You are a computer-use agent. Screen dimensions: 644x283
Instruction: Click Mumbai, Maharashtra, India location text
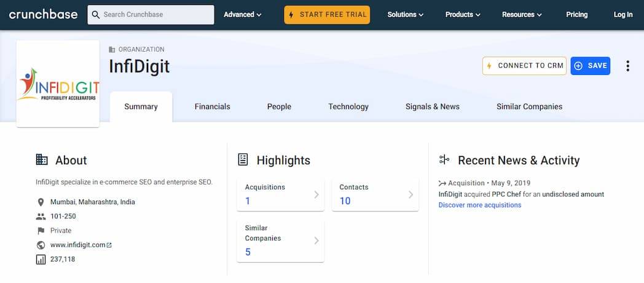92,202
